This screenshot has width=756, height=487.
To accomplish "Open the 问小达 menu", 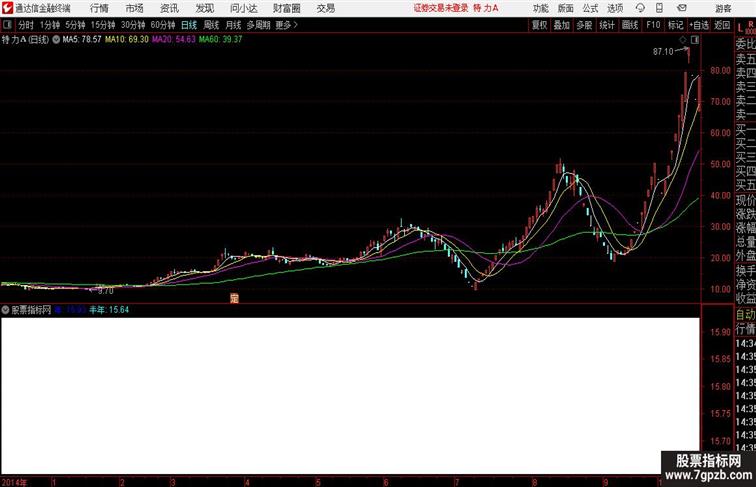I will pyautogui.click(x=243, y=8).
